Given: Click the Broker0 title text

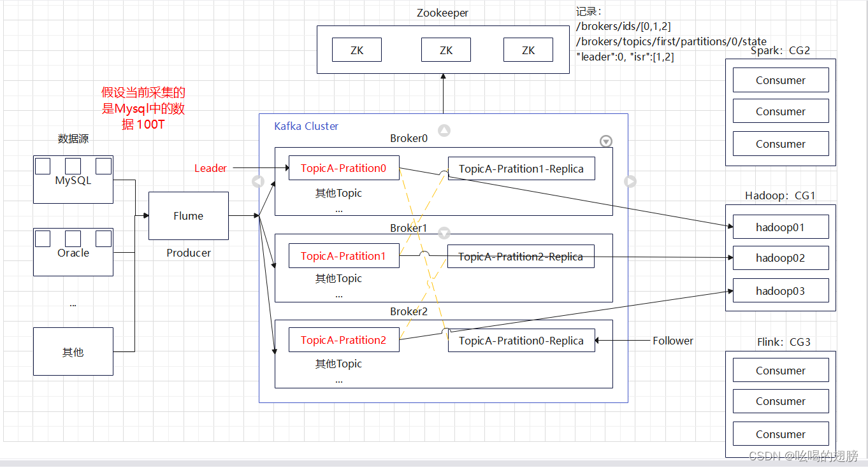Looking at the screenshot, I should (x=409, y=138).
